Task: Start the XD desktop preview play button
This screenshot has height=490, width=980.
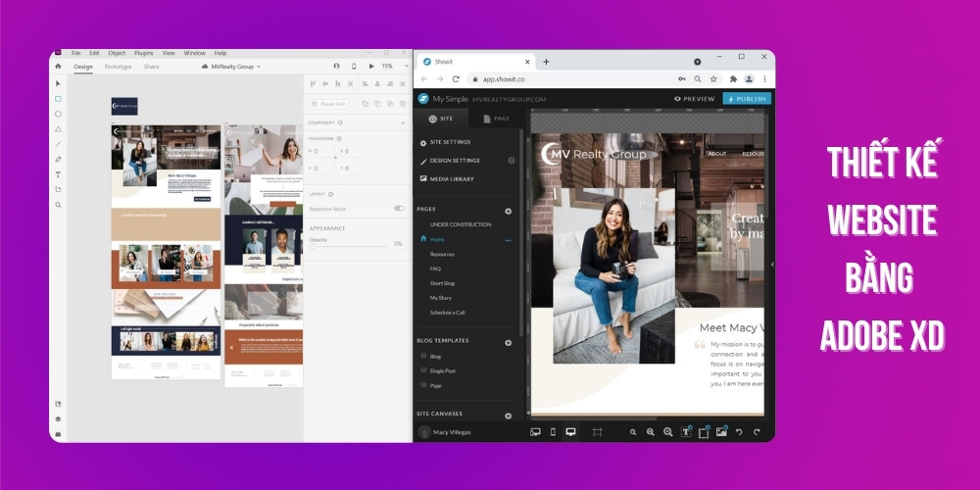Action: tap(371, 67)
